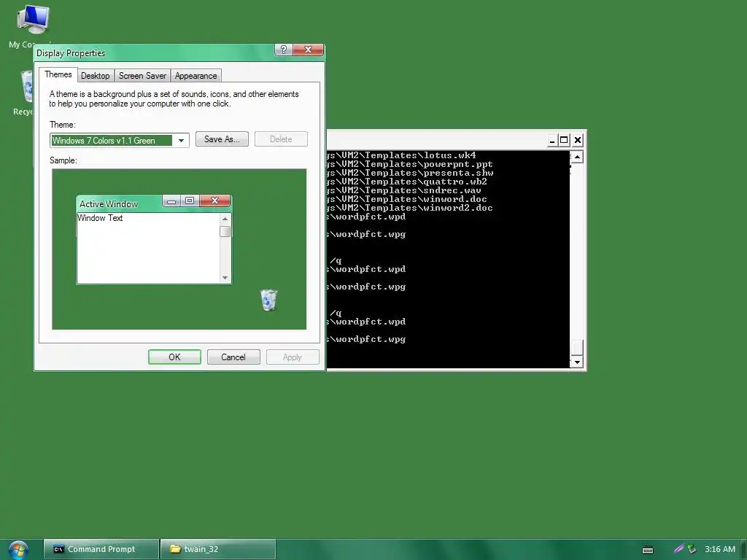Click the Show Desktop strip beside the clock
Image resolution: width=747 pixels, height=560 pixels.
click(743, 549)
